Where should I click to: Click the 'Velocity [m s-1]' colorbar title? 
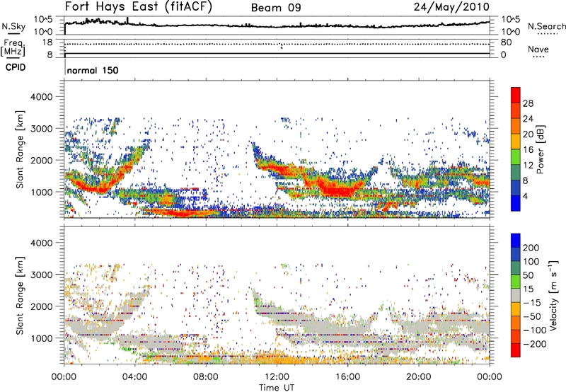553,295
